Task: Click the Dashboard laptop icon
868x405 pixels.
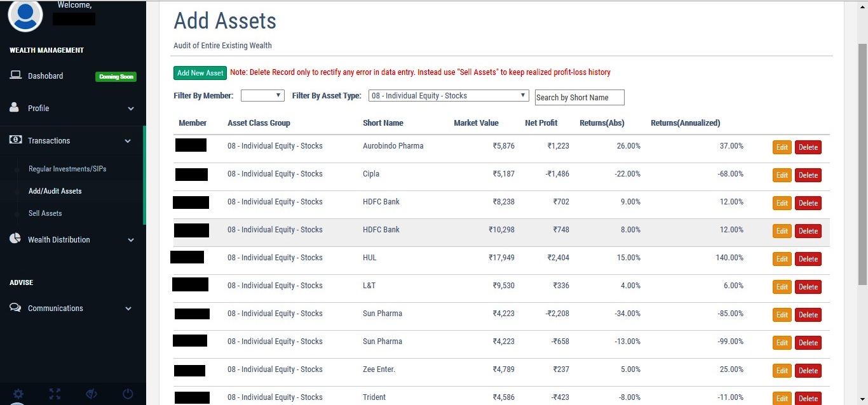Action: point(15,75)
